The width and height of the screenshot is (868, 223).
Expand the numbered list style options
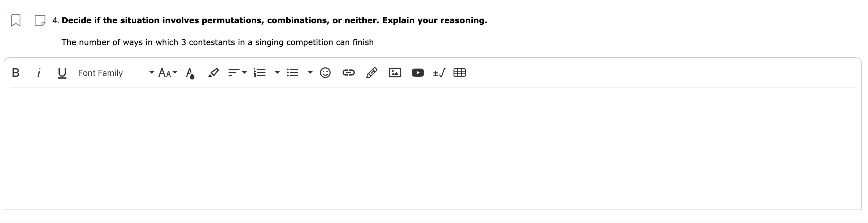277,73
